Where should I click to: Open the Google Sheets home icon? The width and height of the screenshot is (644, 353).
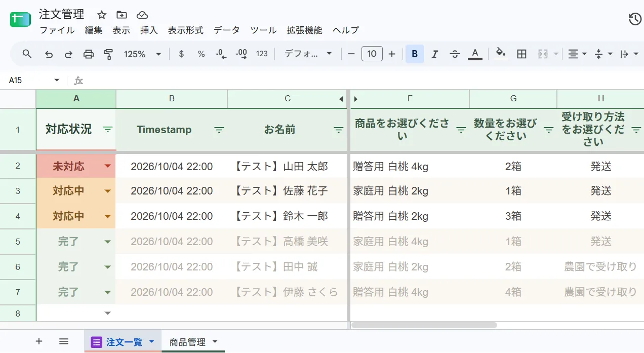pyautogui.click(x=21, y=19)
